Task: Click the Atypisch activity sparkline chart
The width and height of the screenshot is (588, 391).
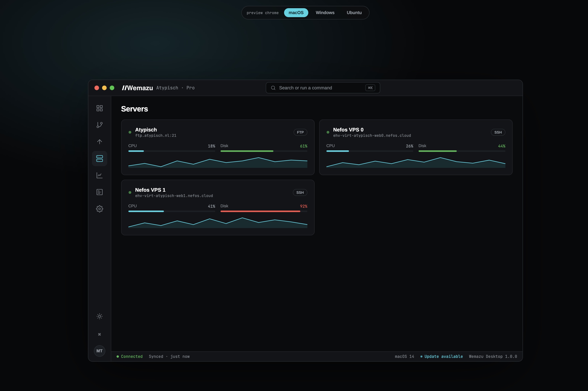Action: (218, 162)
